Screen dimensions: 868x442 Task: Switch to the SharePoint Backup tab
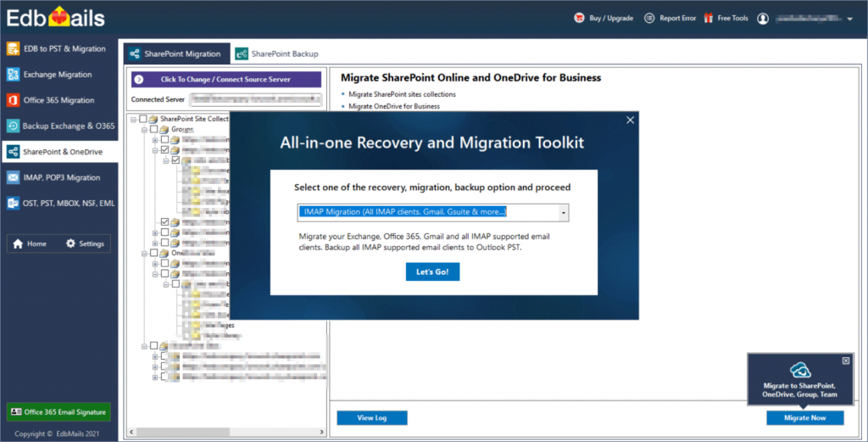(x=277, y=53)
